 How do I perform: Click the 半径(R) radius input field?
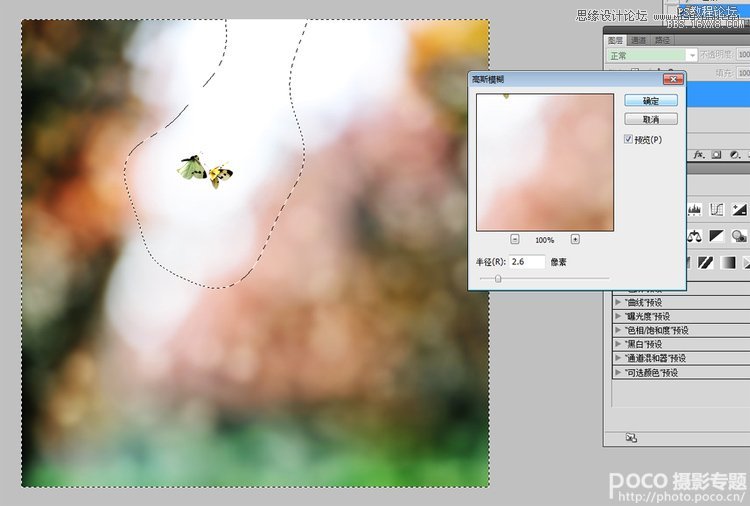(x=527, y=262)
